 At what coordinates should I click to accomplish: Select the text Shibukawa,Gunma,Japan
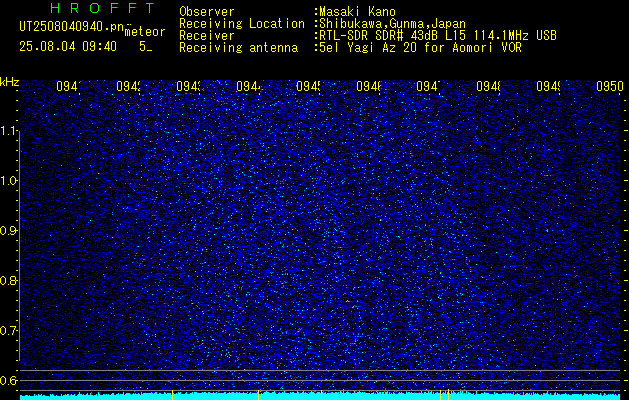[392, 24]
